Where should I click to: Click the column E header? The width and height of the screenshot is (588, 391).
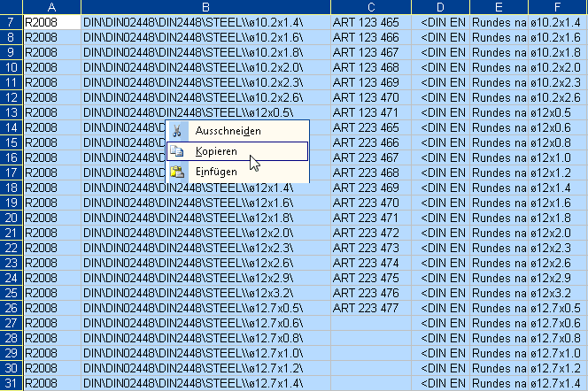[x=498, y=7]
